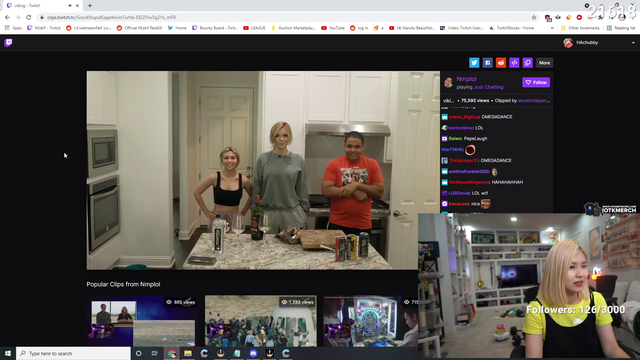Open the HAchubby profile avatar
The image size is (640, 360).
[x=568, y=43]
